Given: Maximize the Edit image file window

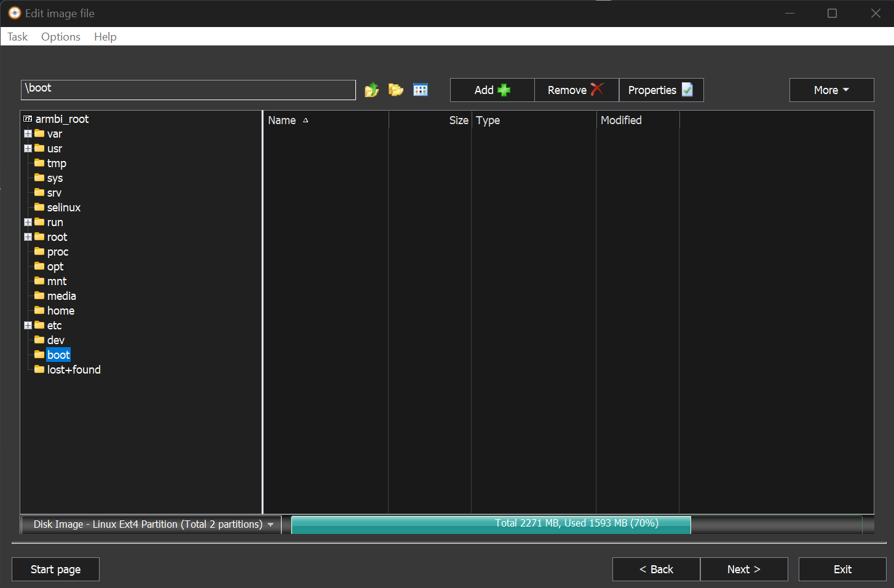Looking at the screenshot, I should [832, 13].
